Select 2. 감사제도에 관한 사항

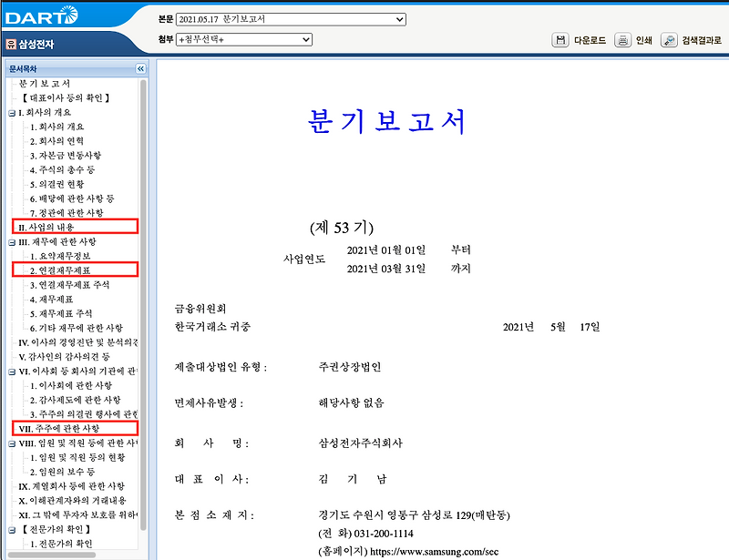(76, 401)
